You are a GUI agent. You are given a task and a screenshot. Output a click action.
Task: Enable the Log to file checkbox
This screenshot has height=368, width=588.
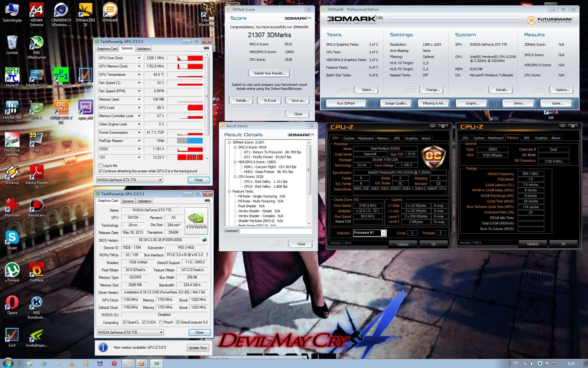[100, 166]
